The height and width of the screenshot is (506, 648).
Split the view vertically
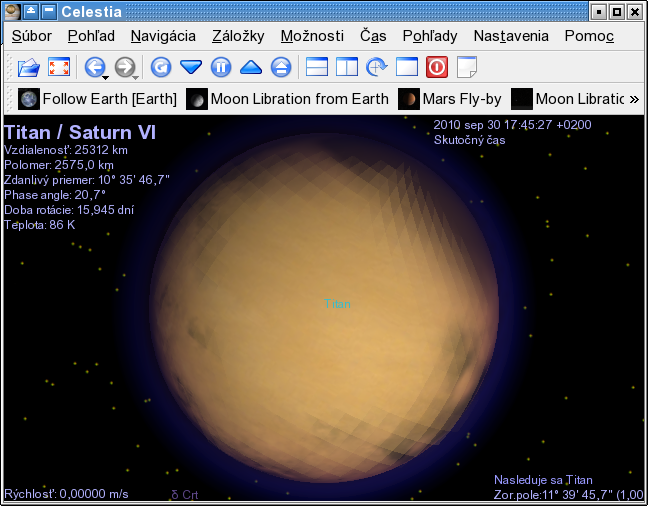click(x=347, y=68)
